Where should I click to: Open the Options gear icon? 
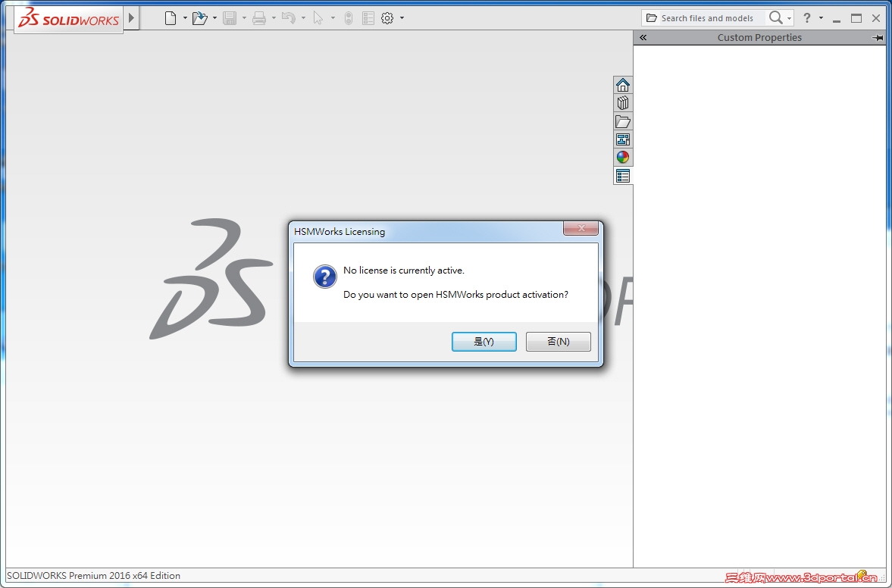coord(387,18)
